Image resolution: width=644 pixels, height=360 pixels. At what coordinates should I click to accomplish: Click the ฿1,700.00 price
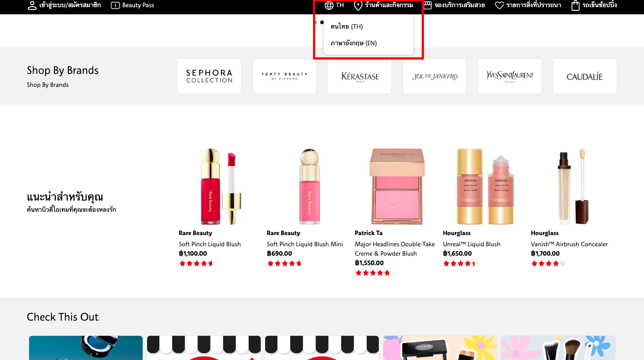pos(545,253)
